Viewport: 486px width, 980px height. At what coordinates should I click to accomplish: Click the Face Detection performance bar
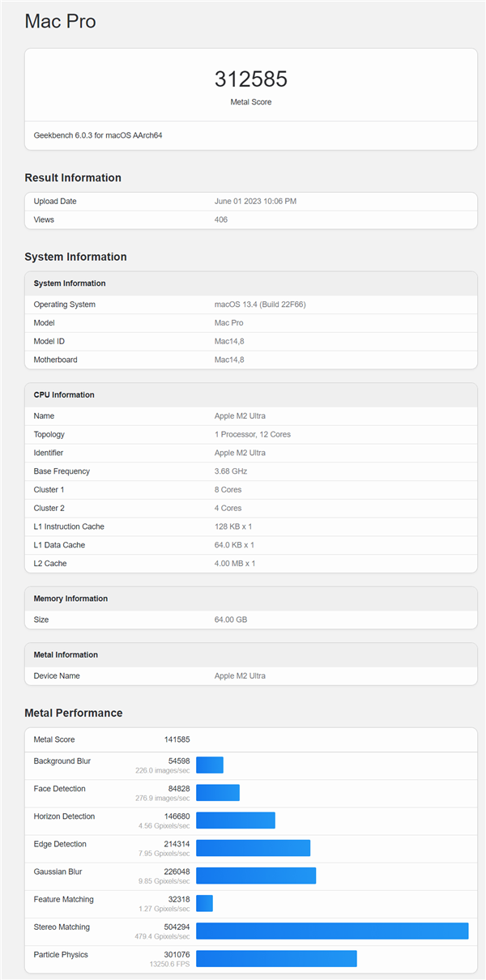click(x=218, y=793)
